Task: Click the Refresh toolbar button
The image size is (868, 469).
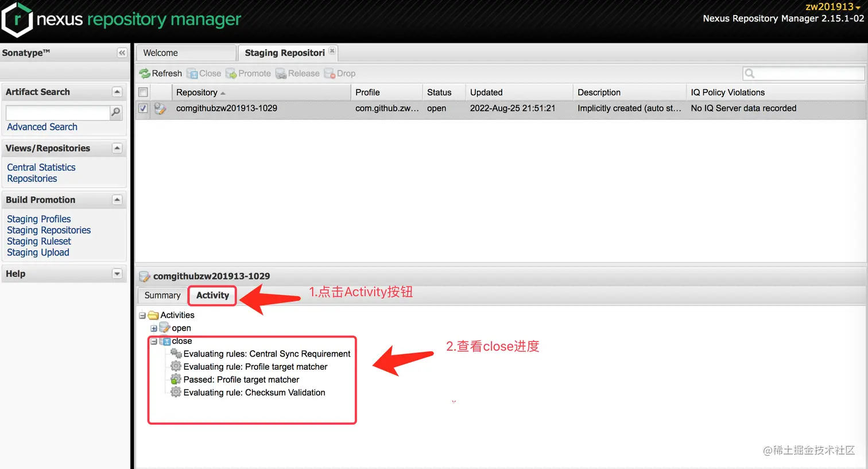Action: pyautogui.click(x=161, y=73)
